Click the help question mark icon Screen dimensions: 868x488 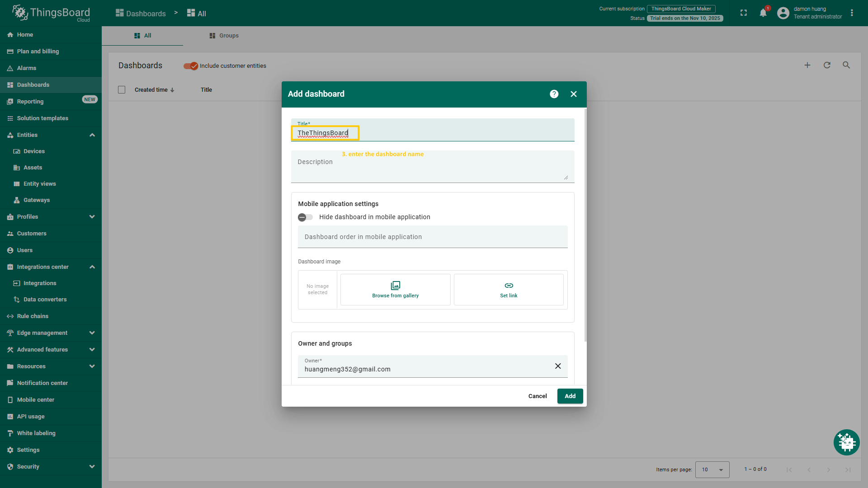[x=554, y=94]
